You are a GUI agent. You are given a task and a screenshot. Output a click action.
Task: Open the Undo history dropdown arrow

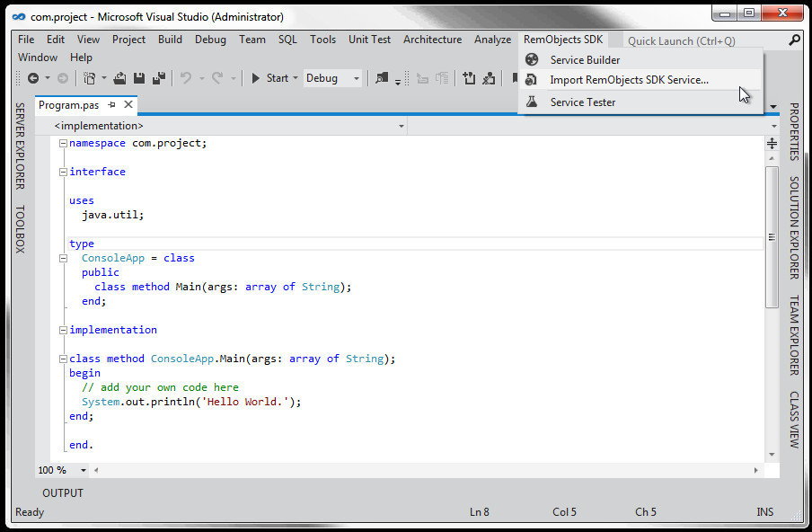(201, 79)
